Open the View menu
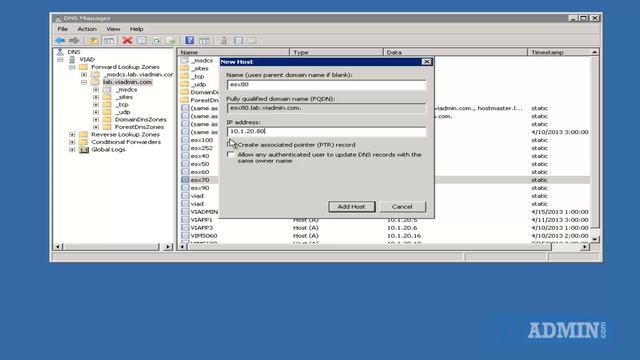The image size is (640, 360). (113, 29)
